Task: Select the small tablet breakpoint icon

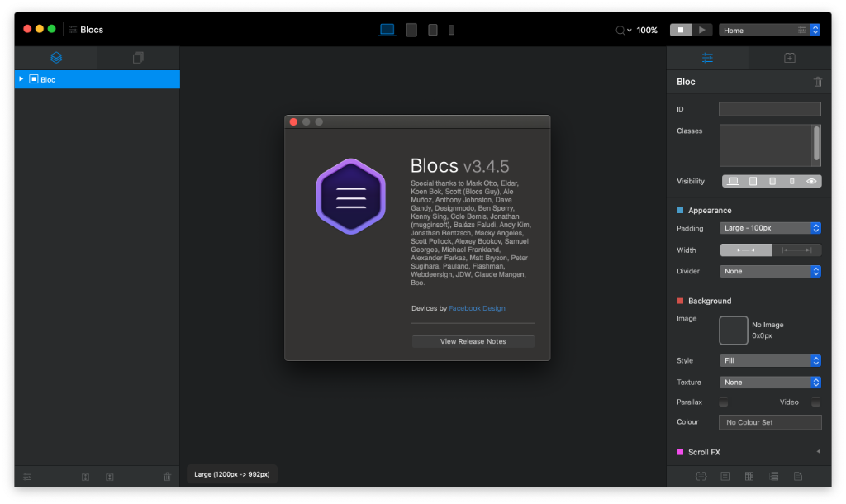Action: (433, 30)
